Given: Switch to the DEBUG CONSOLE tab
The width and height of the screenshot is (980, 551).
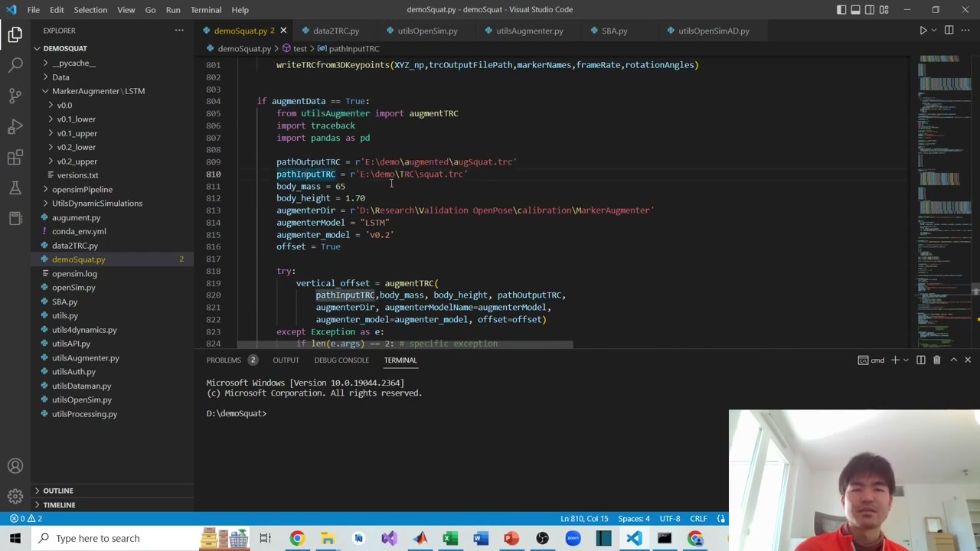Looking at the screenshot, I should 341,360.
